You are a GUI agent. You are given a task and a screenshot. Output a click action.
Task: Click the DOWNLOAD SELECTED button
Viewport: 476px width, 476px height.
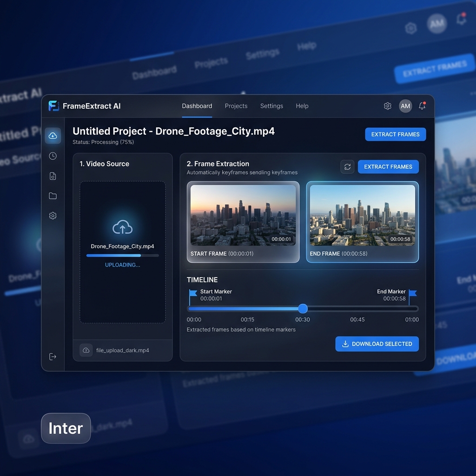377,344
